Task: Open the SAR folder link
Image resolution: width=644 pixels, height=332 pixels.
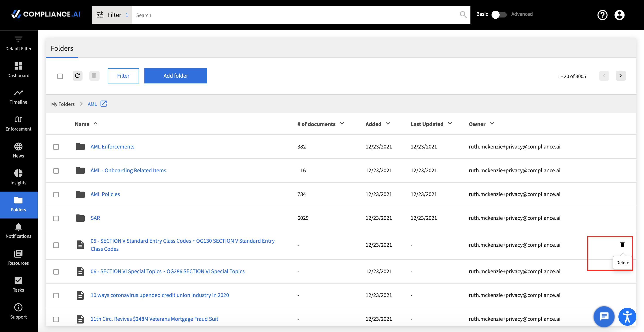Action: [x=95, y=218]
